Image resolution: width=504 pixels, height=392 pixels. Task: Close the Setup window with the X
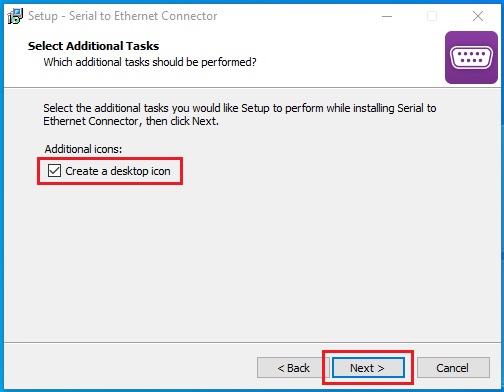point(478,16)
